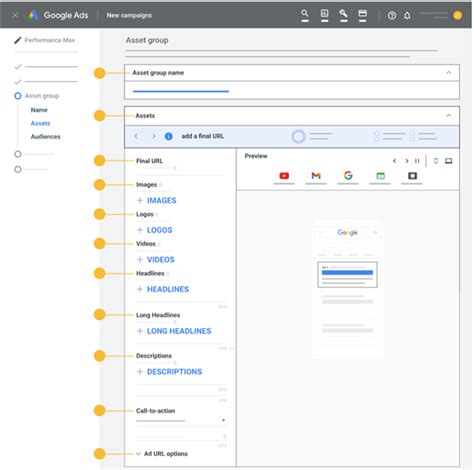
Task: Add new headlines with HEADLINES button
Action: tap(163, 289)
